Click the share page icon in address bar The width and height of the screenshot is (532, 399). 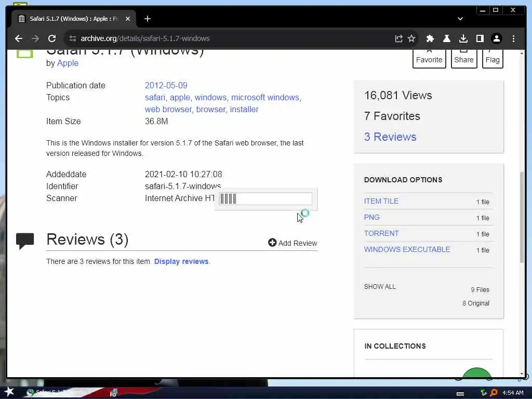coord(398,38)
